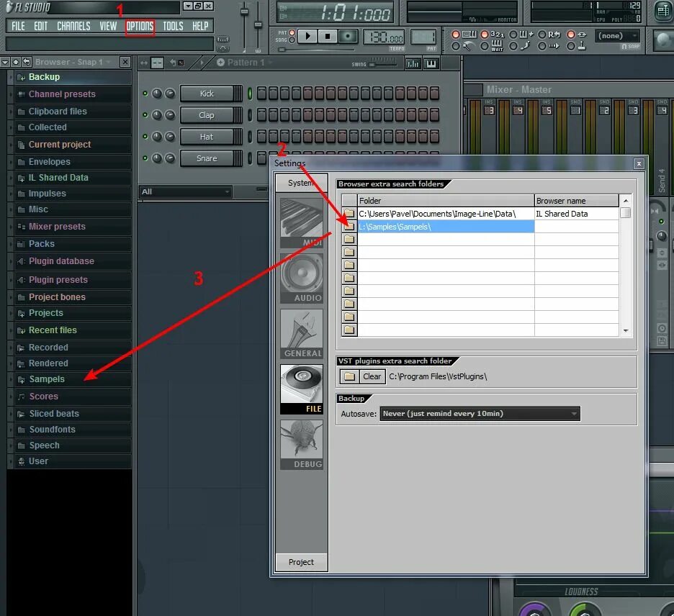Screen dimensions: 674x616
Task: Open the DEBUG settings section icon
Action: pos(301,445)
